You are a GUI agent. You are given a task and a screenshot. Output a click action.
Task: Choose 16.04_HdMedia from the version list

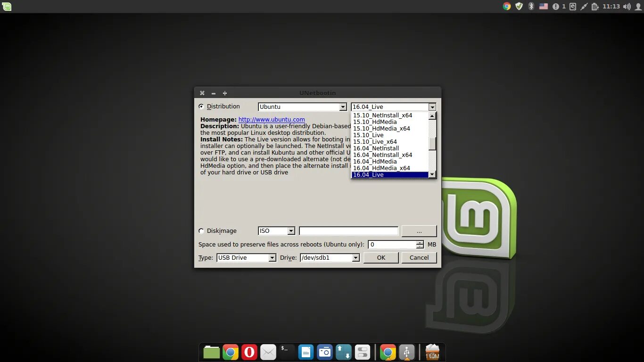click(x=390, y=162)
